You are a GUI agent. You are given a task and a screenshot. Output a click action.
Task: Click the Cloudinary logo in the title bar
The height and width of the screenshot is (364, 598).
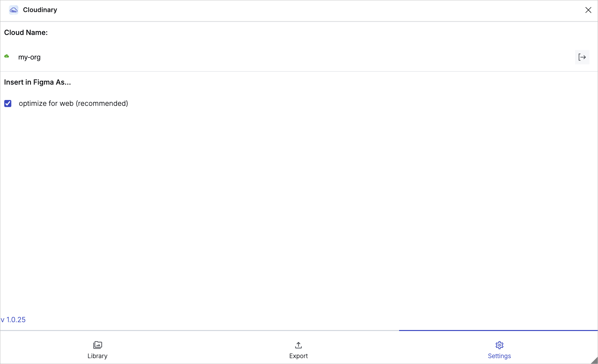tap(13, 10)
